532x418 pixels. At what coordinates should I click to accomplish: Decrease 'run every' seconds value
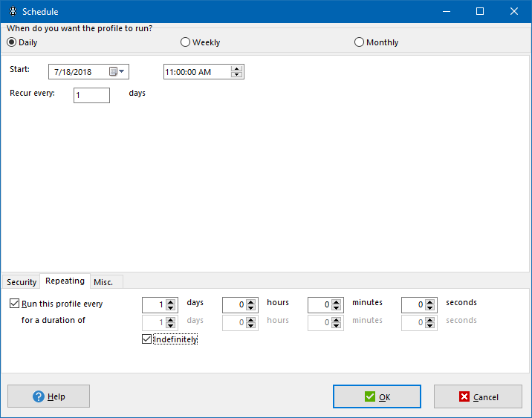click(x=430, y=308)
